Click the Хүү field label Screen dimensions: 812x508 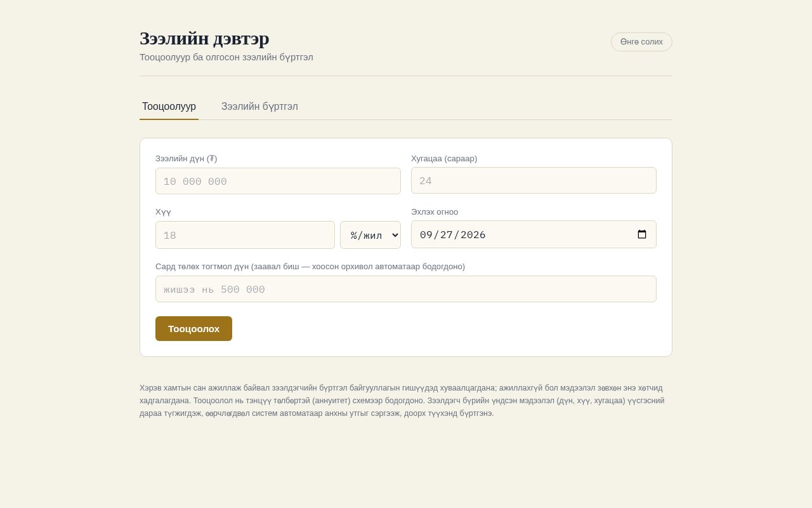(163, 212)
